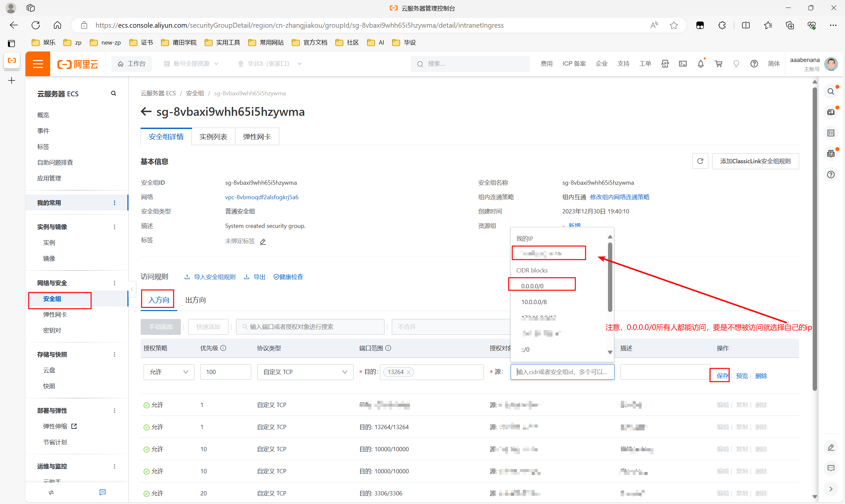
Task: Click the priority input field showing 100
Action: (x=225, y=372)
